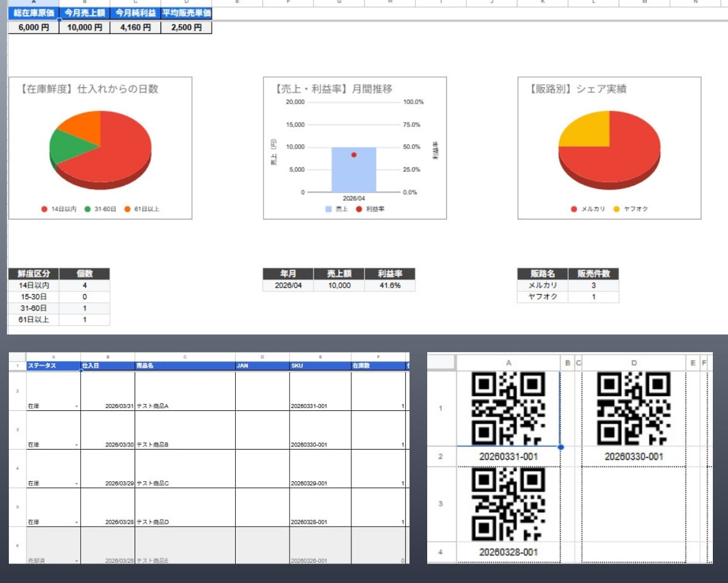This screenshot has width=728, height=583.
Task: Select the QR code above 20260330-001
Action: click(x=634, y=409)
